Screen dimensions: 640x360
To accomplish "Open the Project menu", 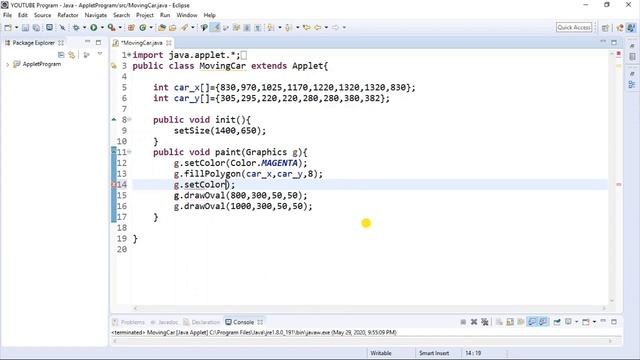I will [145, 15].
